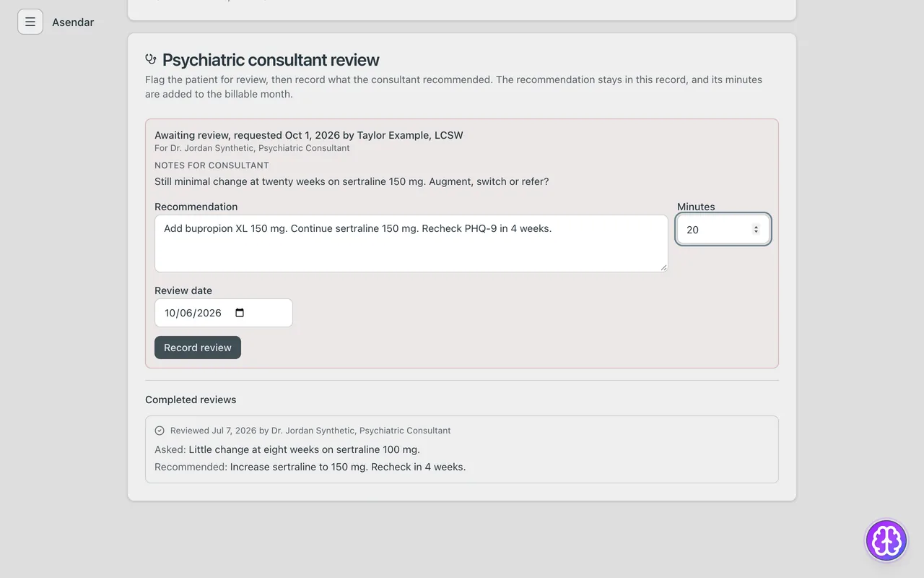Click the Recommendation field label
The width and height of the screenshot is (924, 578).
tap(196, 207)
